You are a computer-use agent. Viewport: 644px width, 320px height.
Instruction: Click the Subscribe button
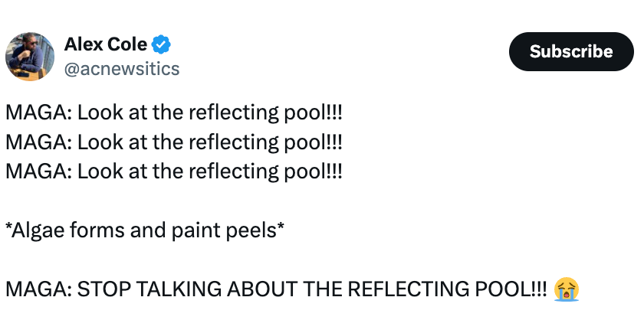click(571, 52)
